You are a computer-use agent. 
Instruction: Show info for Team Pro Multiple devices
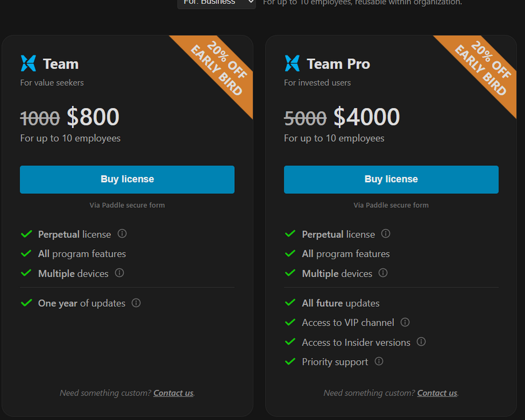(x=383, y=273)
